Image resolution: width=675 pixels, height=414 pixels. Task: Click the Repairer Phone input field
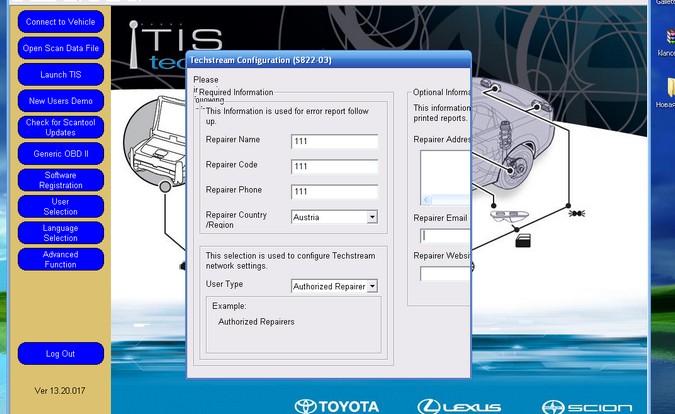[x=334, y=192]
